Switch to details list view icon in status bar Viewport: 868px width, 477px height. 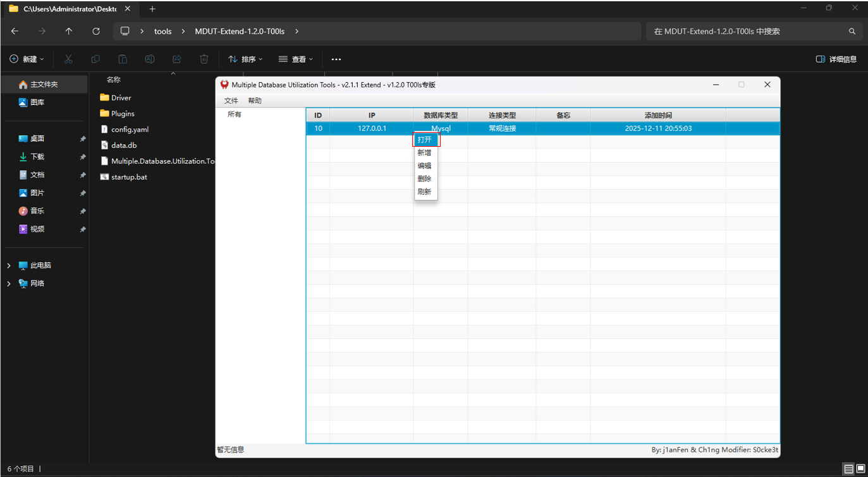point(848,469)
